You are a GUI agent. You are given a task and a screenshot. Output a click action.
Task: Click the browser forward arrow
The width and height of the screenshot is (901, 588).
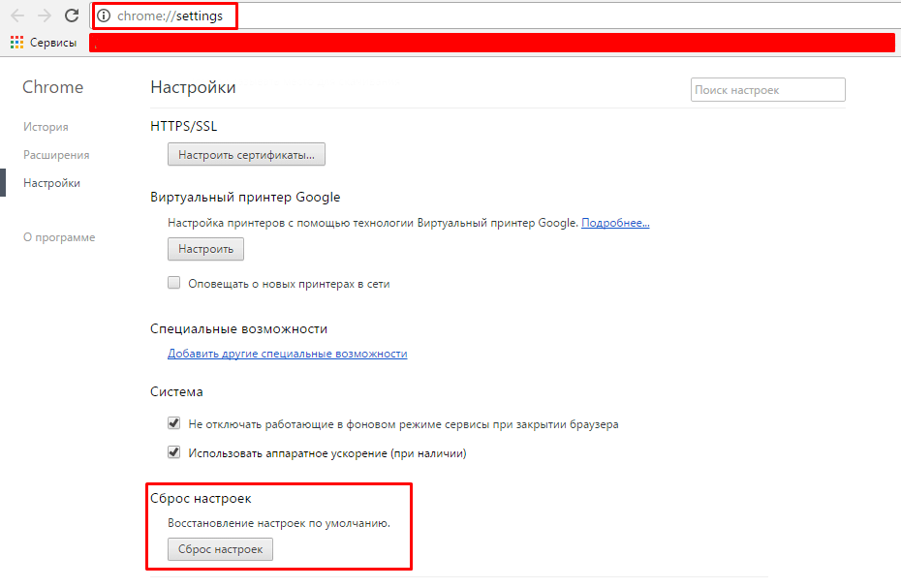coord(45,15)
